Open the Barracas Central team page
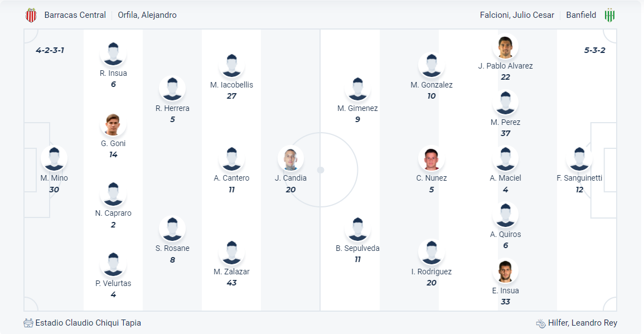 click(75, 15)
